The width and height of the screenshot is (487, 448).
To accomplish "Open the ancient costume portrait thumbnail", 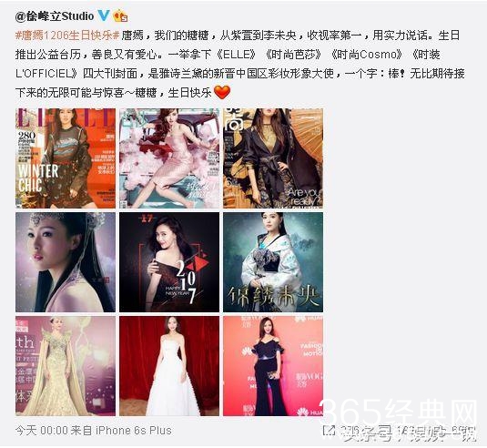I will (x=66, y=262).
